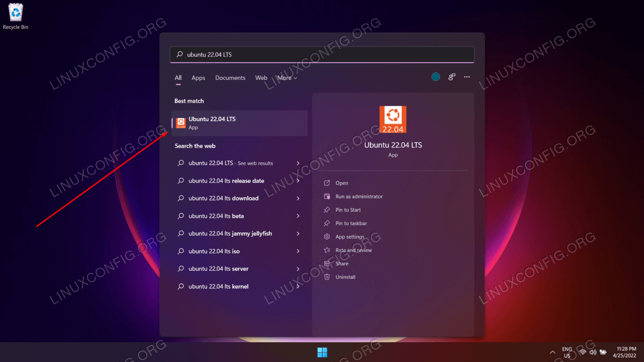Image resolution: width=644 pixels, height=362 pixels.
Task: Choose Run as administrator
Action: pos(359,196)
